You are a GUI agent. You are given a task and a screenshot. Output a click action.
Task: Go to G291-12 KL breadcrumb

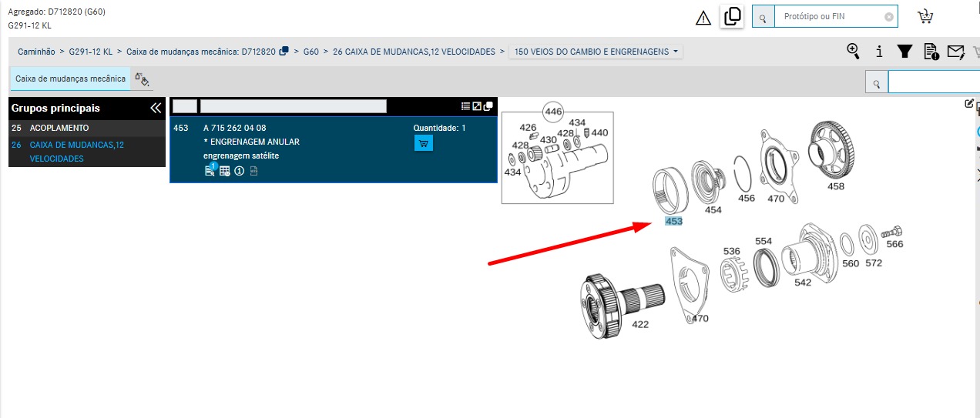[90, 52]
